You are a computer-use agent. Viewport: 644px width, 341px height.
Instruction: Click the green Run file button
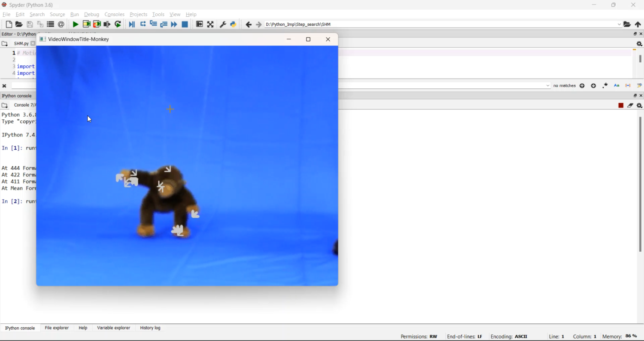(76, 24)
